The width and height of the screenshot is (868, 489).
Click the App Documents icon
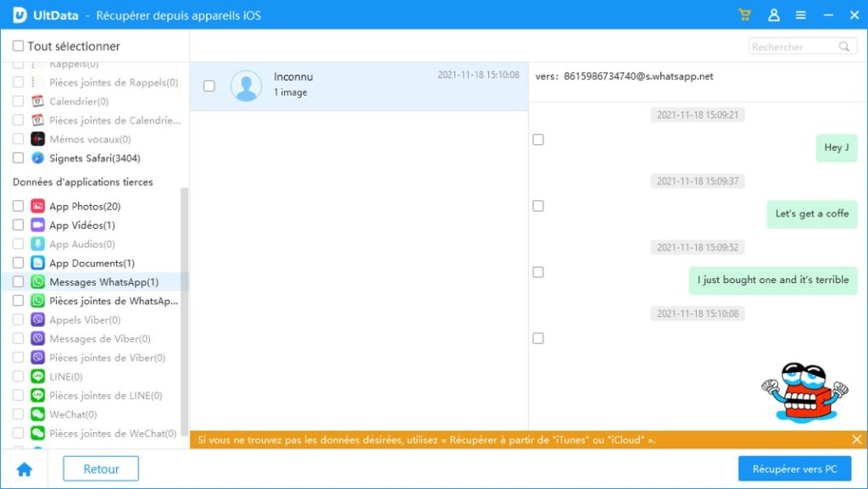click(x=37, y=263)
